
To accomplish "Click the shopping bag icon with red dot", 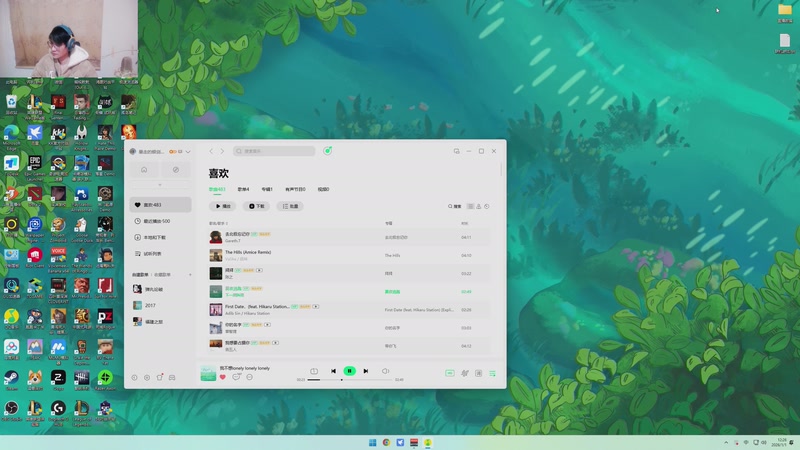I will tap(160, 378).
